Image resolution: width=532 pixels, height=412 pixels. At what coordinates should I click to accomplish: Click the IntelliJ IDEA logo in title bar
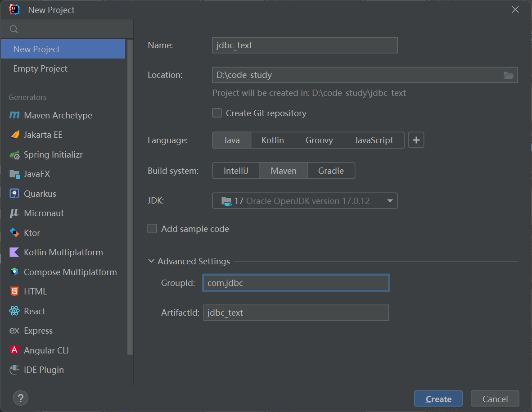pyautogui.click(x=14, y=9)
